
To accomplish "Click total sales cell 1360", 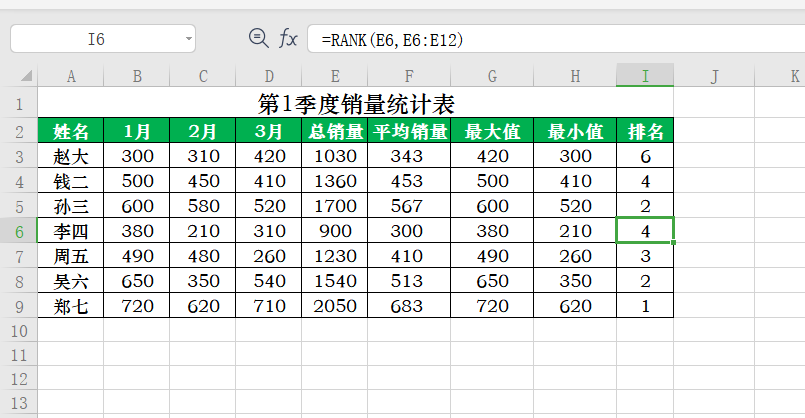I will pos(335,181).
